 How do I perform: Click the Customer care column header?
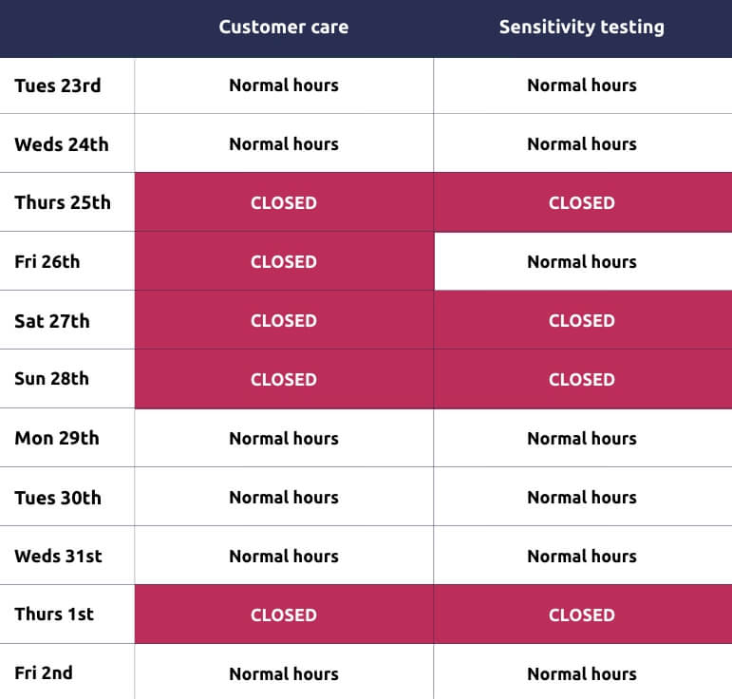pos(283,27)
